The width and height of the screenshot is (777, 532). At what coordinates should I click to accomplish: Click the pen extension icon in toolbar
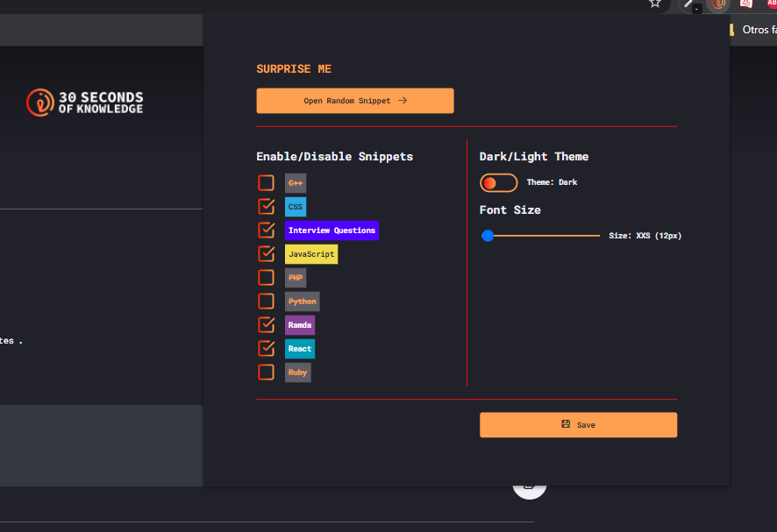click(x=689, y=4)
